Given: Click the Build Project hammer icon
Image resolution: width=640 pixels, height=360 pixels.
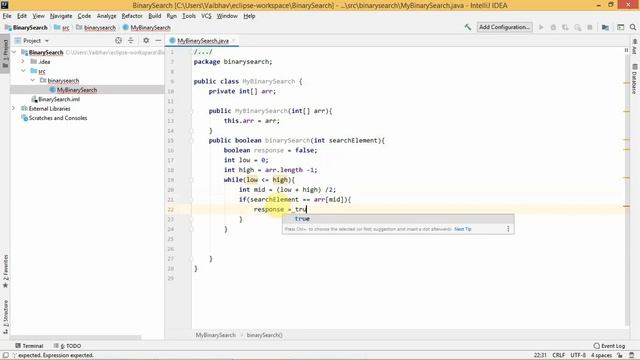Looking at the screenshot, I should (468, 27).
